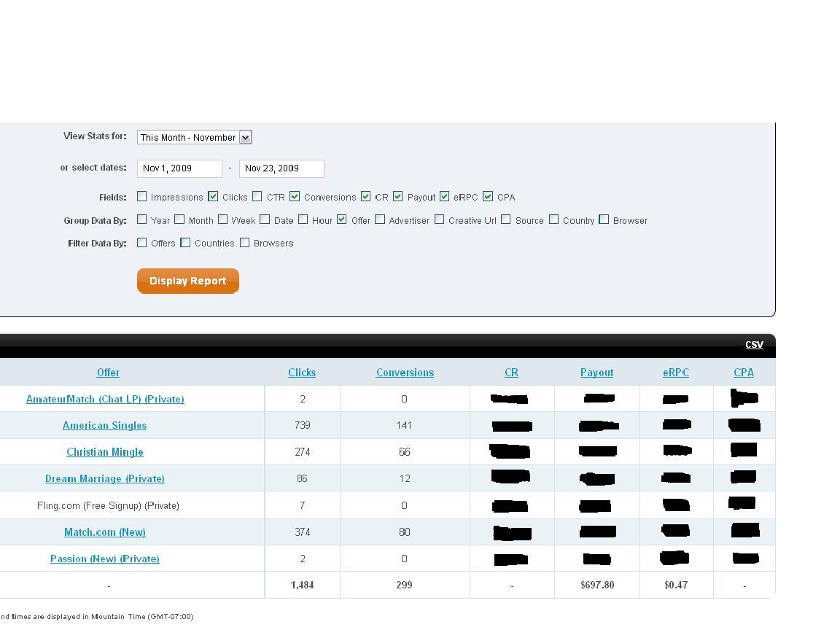The height and width of the screenshot is (630, 840).
Task: Open the Christian Mingle offer link
Action: click(x=105, y=452)
